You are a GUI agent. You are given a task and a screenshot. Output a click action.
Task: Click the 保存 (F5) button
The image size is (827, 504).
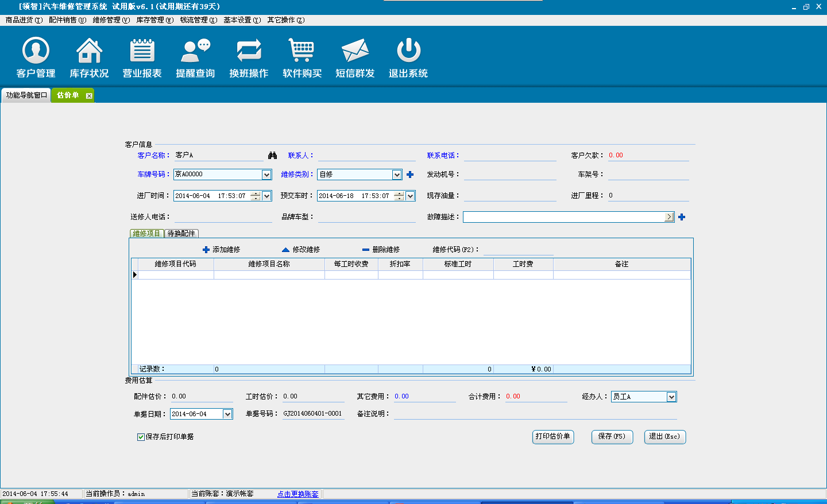pos(612,437)
